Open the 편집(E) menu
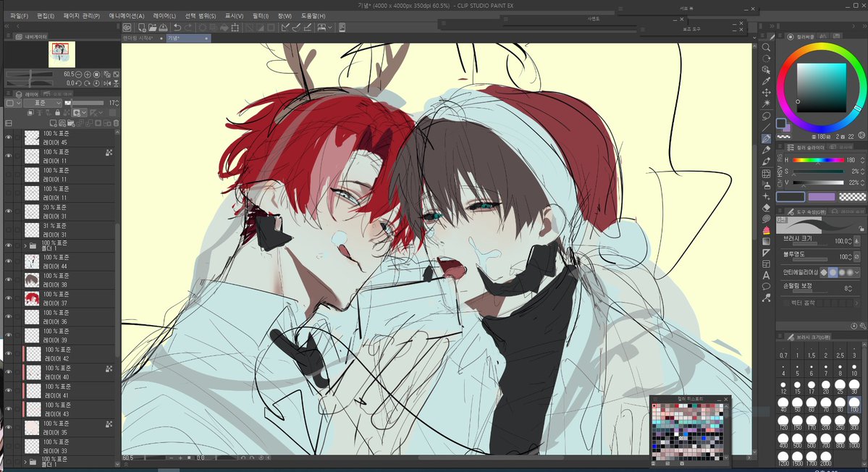The height and width of the screenshot is (472, 868). (46, 16)
